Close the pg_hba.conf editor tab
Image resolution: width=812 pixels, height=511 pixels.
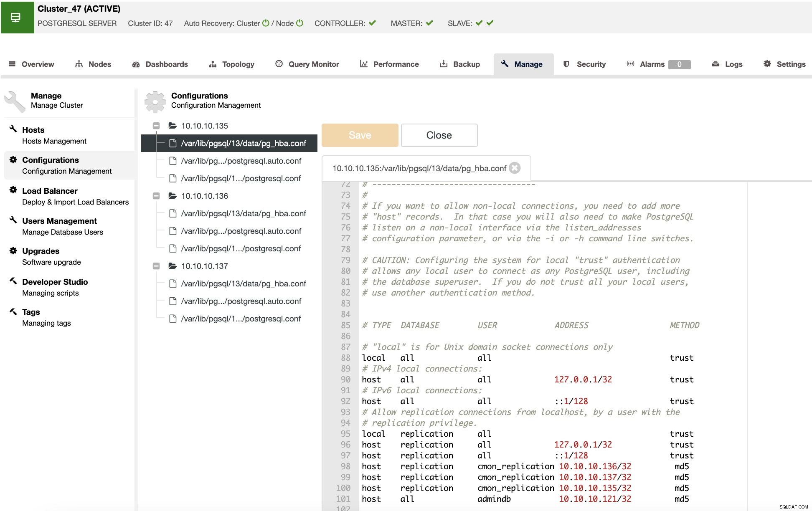(515, 168)
